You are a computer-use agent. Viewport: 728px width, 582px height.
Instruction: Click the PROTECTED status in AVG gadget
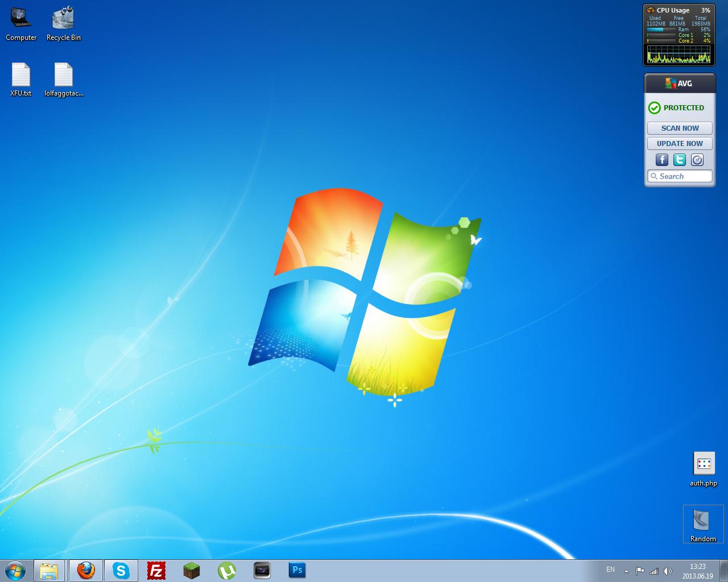pyautogui.click(x=677, y=107)
